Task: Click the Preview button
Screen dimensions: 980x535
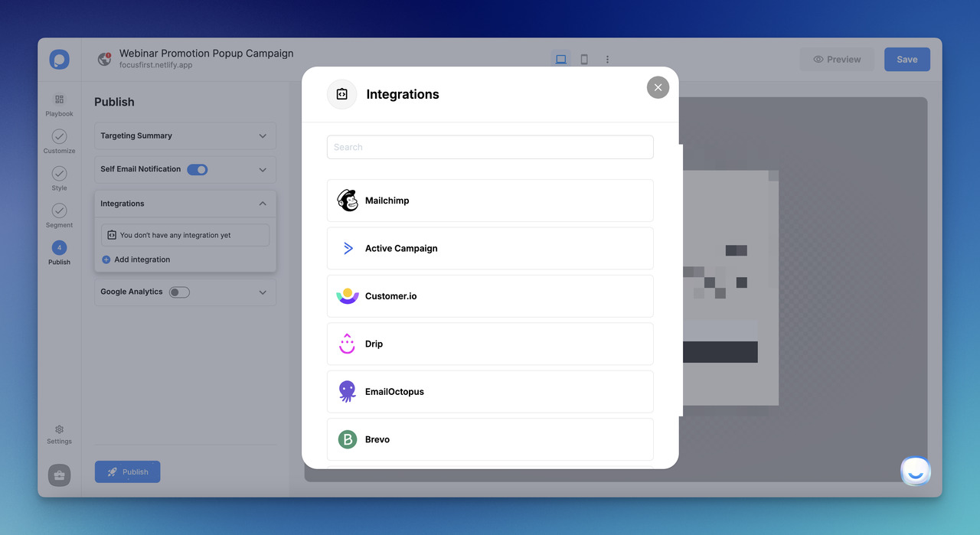Action: click(837, 59)
